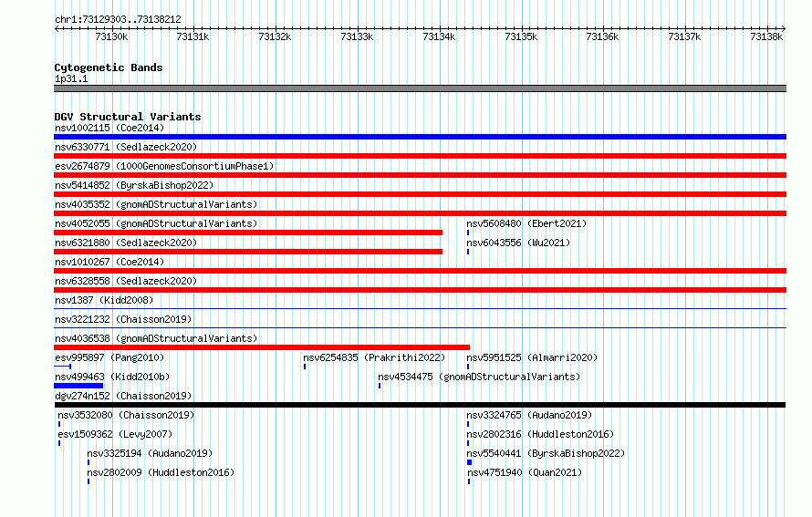
Task: Open nsv4751940 (Quan2021) label
Action: (525, 472)
